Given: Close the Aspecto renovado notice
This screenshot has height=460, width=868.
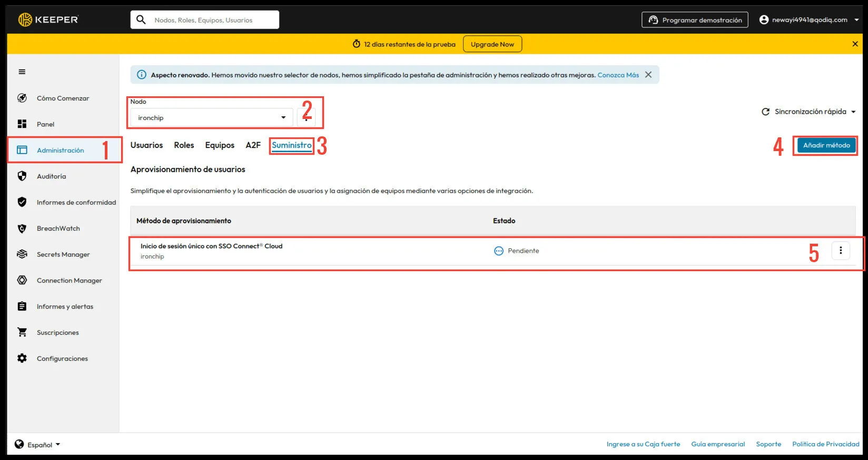Looking at the screenshot, I should pyautogui.click(x=648, y=75).
